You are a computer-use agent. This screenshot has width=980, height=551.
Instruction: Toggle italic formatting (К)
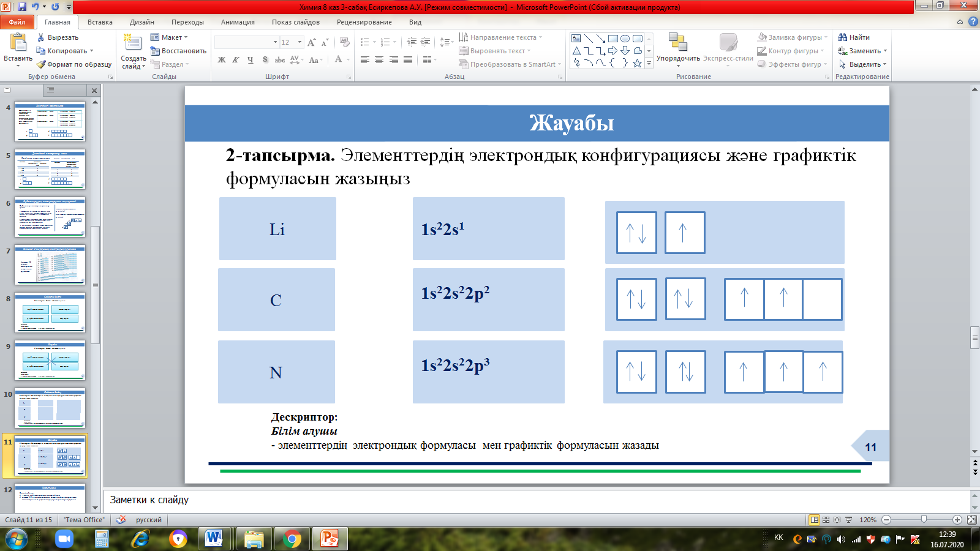click(236, 59)
